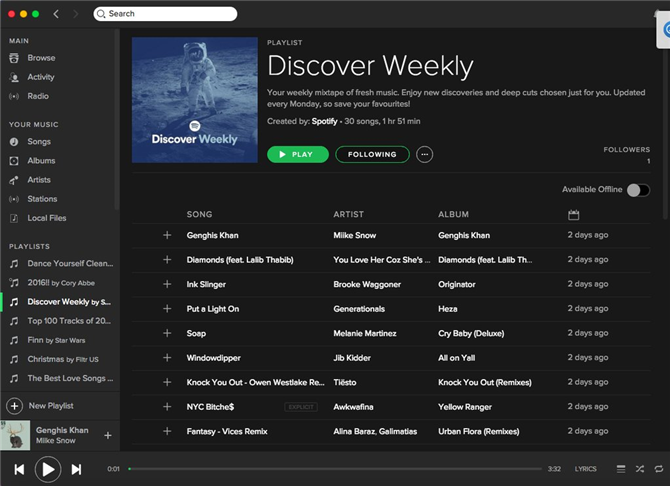
Task: Add Fantasy - Vices Remix with plus icon
Action: tap(167, 431)
